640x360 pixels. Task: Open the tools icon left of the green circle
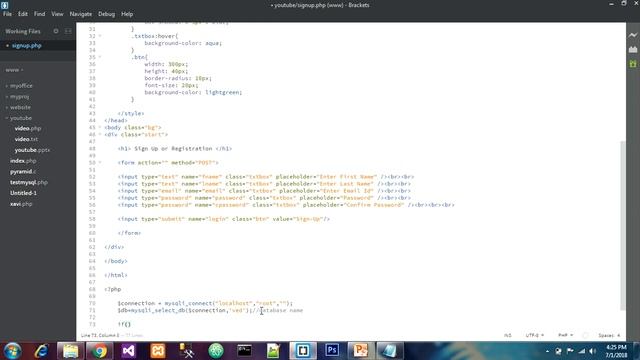[x=187, y=351]
